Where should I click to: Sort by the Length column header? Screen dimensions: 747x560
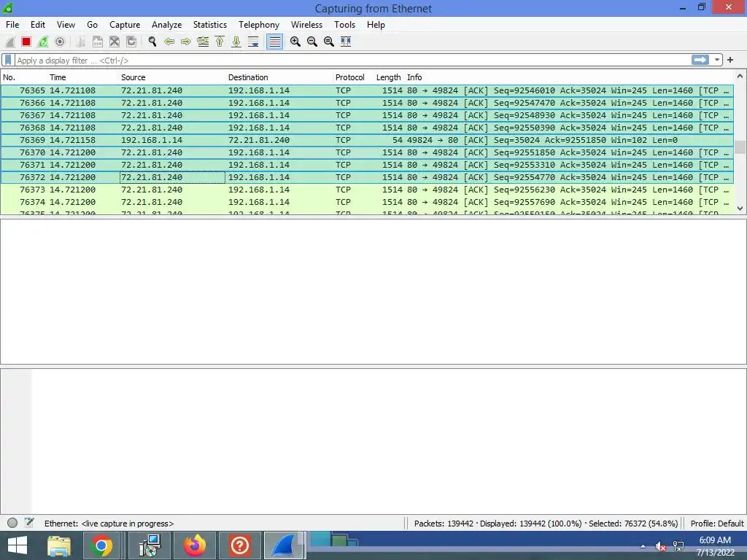390,77
